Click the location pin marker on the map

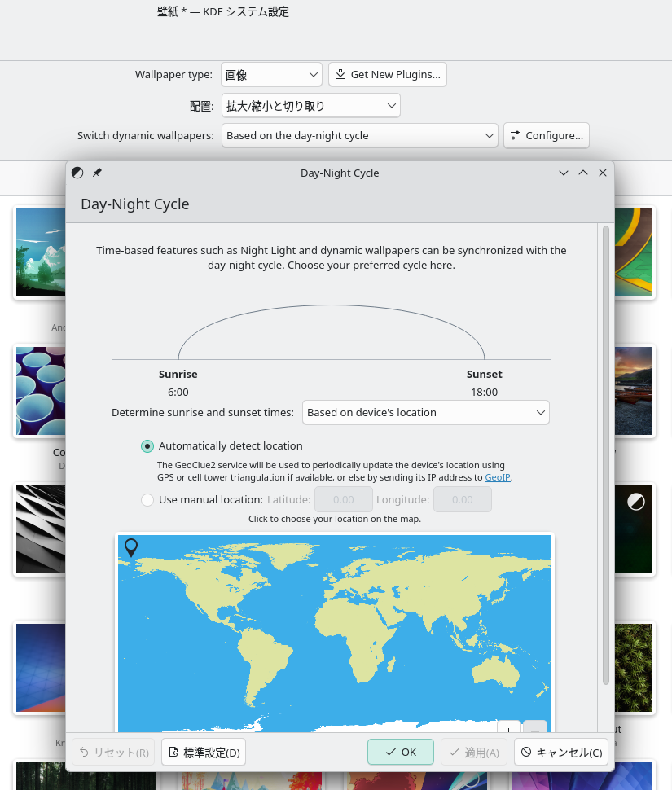(131, 547)
